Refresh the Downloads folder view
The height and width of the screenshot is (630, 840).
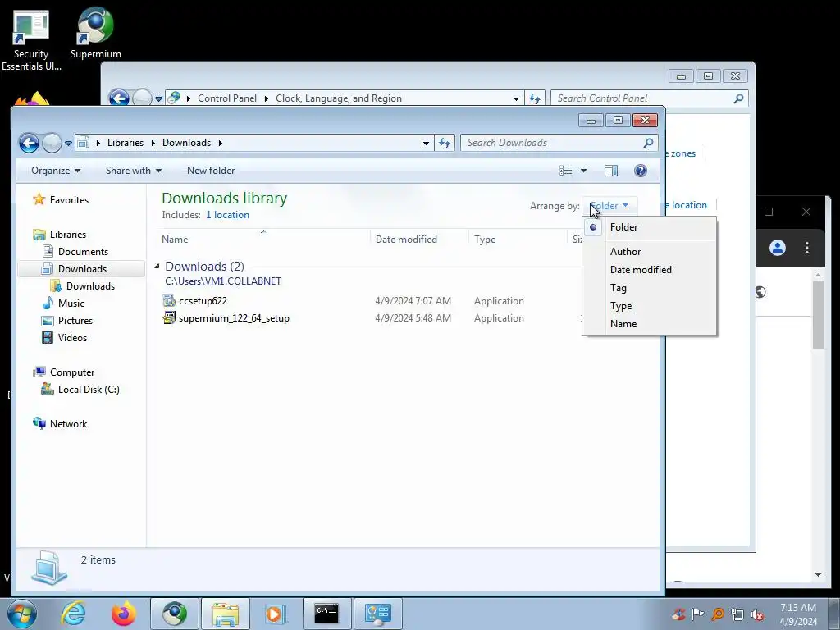[445, 143]
